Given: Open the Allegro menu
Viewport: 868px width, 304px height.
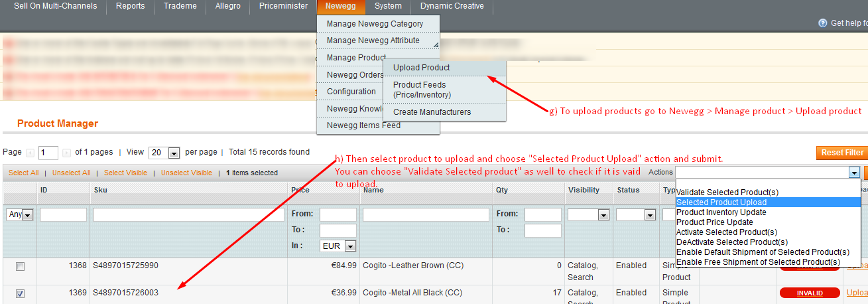Looking at the screenshot, I should (x=228, y=6).
